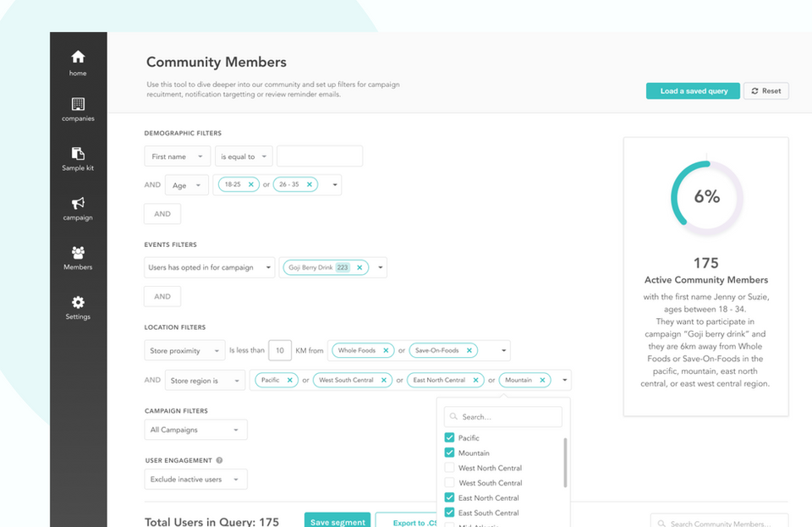Remove the Goji Berry Drink tag
The image size is (812, 527).
click(x=359, y=267)
